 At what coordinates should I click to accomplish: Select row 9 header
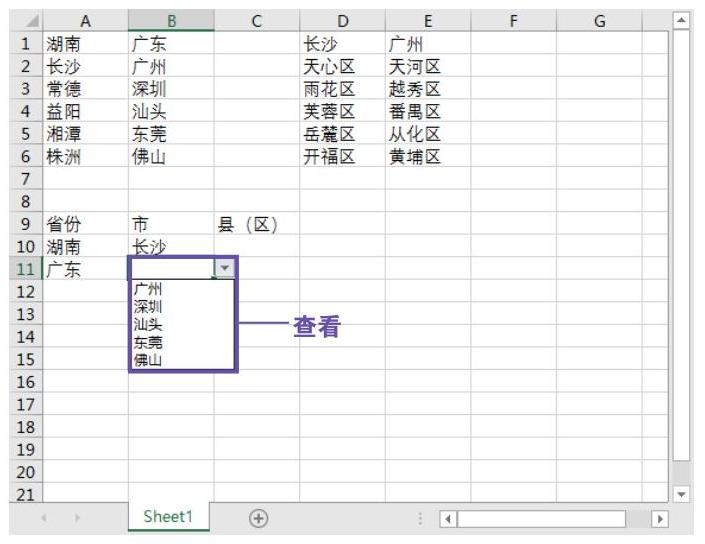26,223
